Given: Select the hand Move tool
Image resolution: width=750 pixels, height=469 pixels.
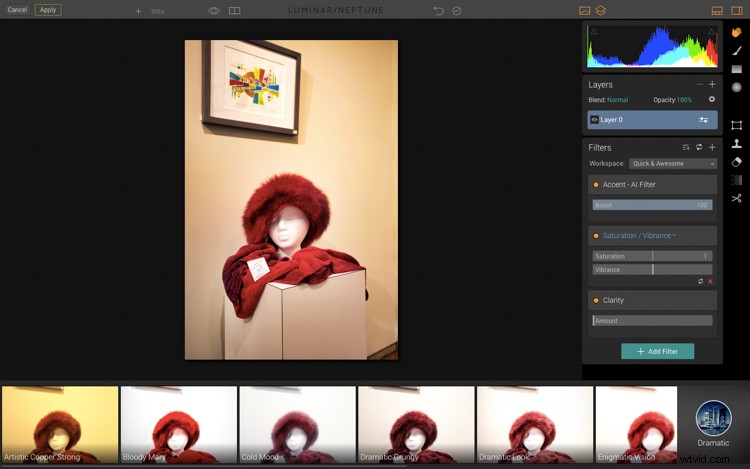Looking at the screenshot, I should [x=737, y=32].
